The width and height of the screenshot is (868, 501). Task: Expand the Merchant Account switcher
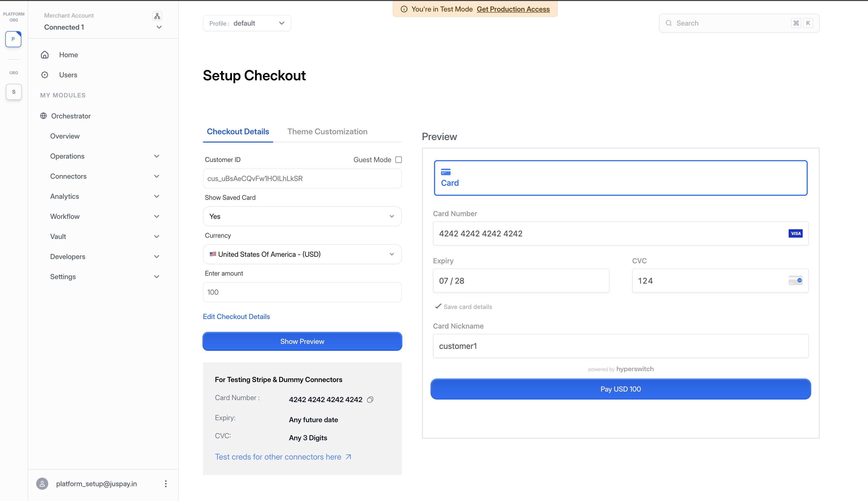(x=159, y=27)
